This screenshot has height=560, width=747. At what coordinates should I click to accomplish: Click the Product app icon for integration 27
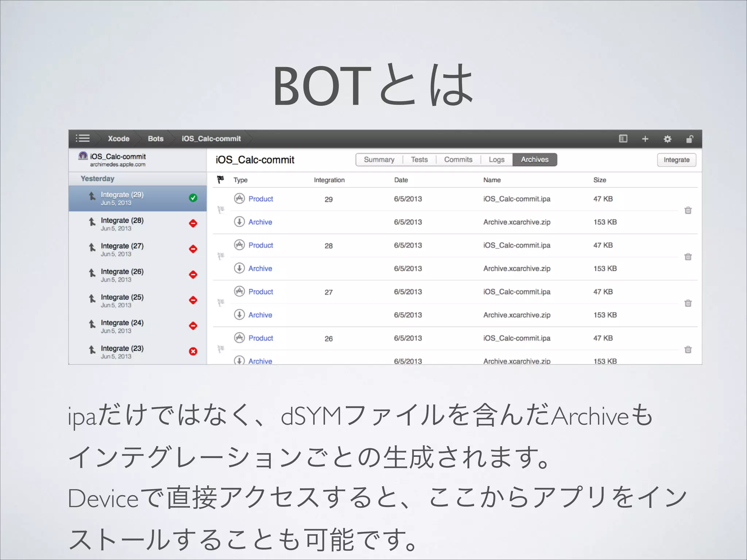[x=239, y=291]
